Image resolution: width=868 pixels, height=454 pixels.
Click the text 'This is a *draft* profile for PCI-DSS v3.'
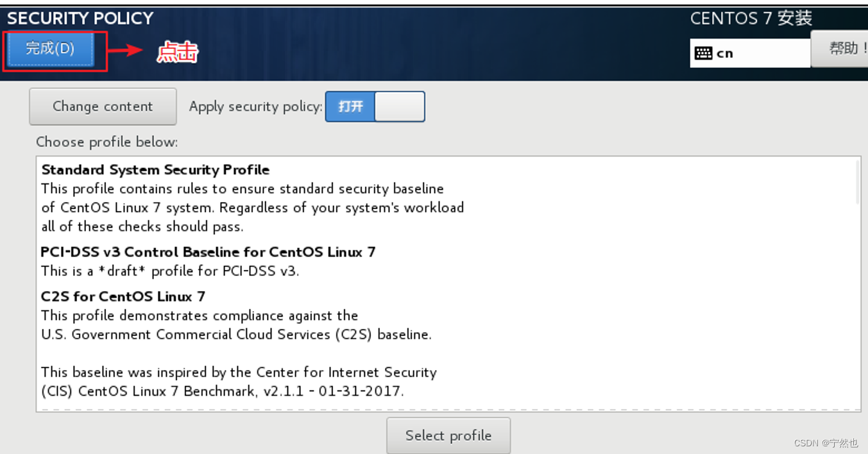pos(170,271)
